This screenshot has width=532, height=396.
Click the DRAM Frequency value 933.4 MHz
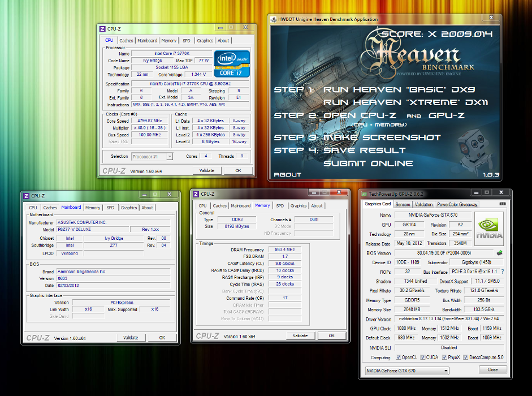point(285,249)
